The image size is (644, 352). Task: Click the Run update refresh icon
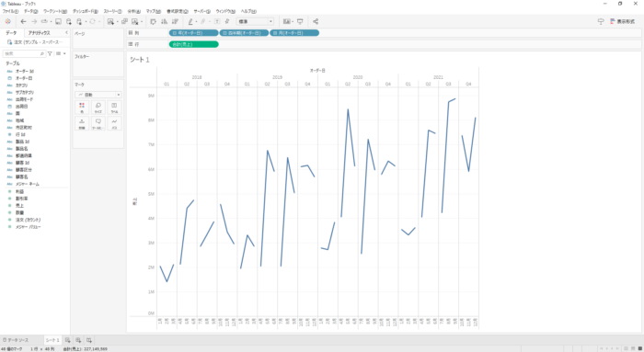(x=92, y=21)
